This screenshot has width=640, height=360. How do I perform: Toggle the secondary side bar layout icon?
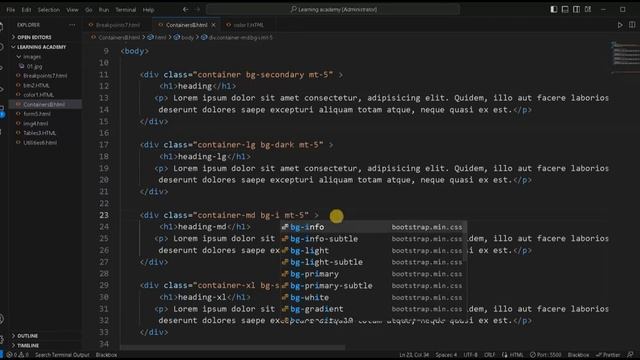(x=576, y=9)
